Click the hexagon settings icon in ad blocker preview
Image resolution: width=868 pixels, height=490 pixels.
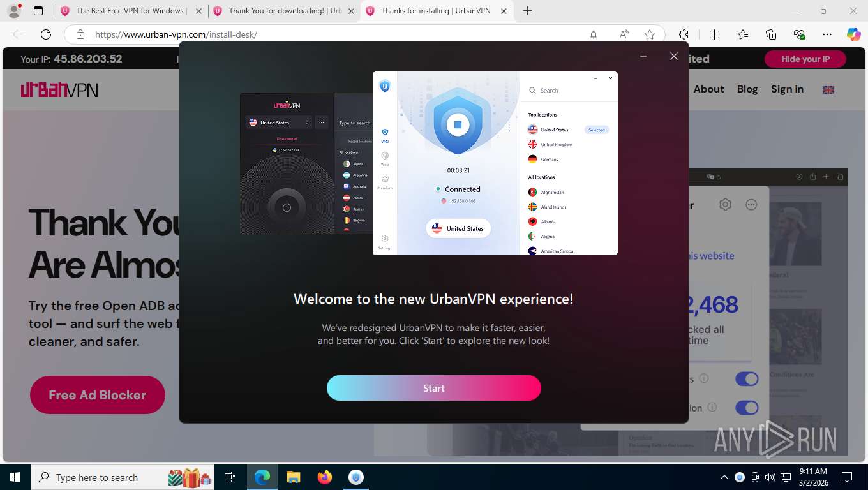(725, 205)
